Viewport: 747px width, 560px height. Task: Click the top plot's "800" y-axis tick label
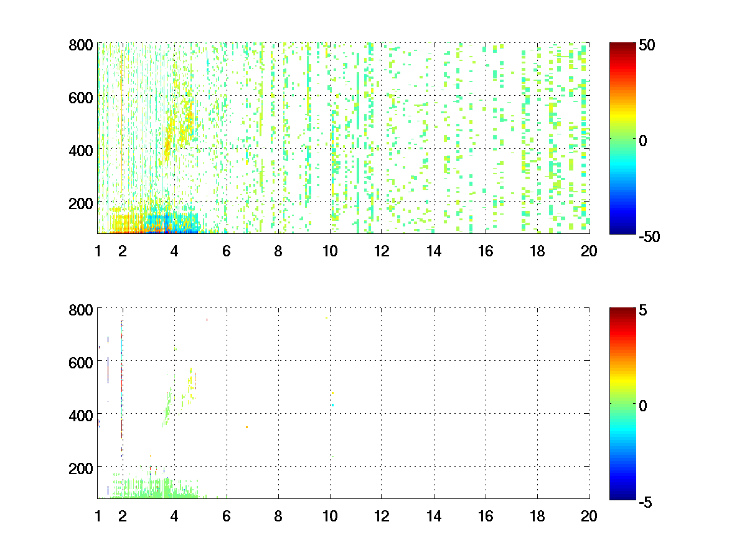click(81, 45)
